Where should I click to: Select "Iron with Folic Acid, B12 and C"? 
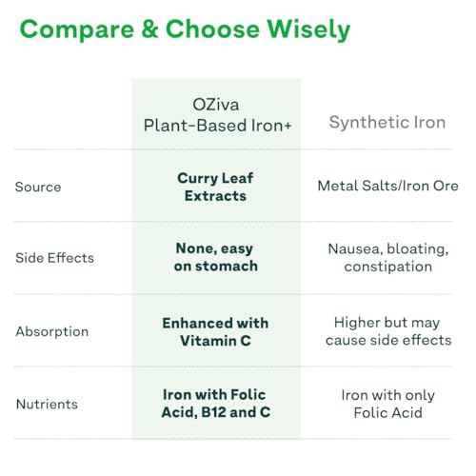click(x=216, y=404)
